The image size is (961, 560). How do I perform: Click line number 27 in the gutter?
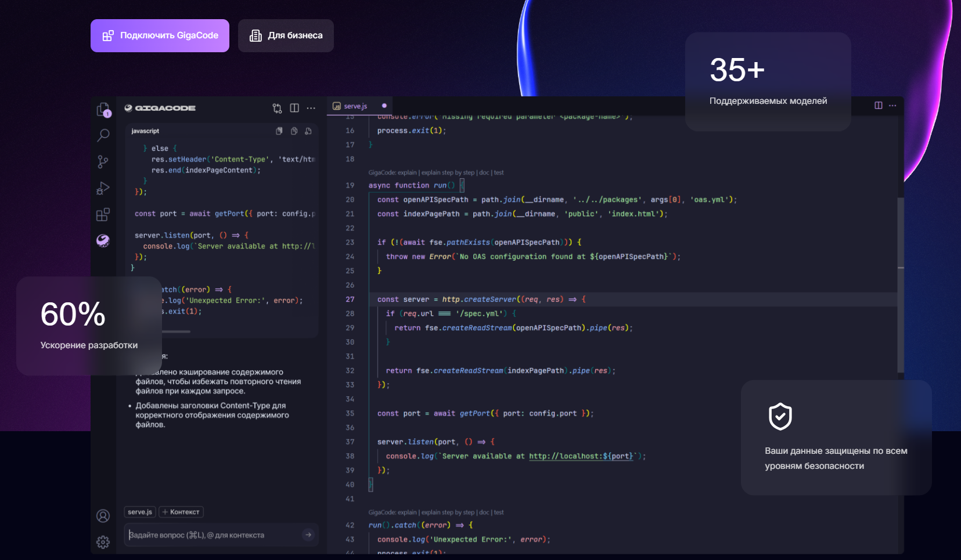tap(350, 299)
